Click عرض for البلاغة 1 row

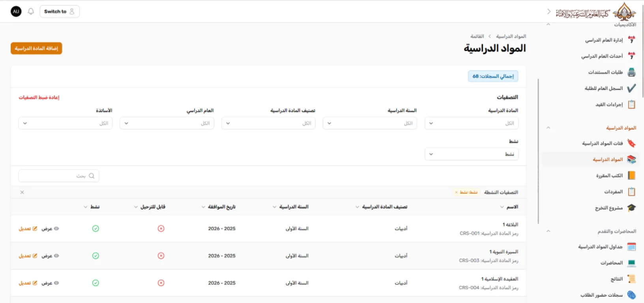50,229
